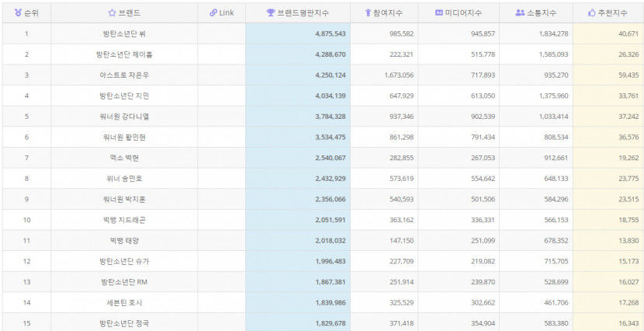Click the thumbs-up icon beside 추천지수

pos(592,13)
